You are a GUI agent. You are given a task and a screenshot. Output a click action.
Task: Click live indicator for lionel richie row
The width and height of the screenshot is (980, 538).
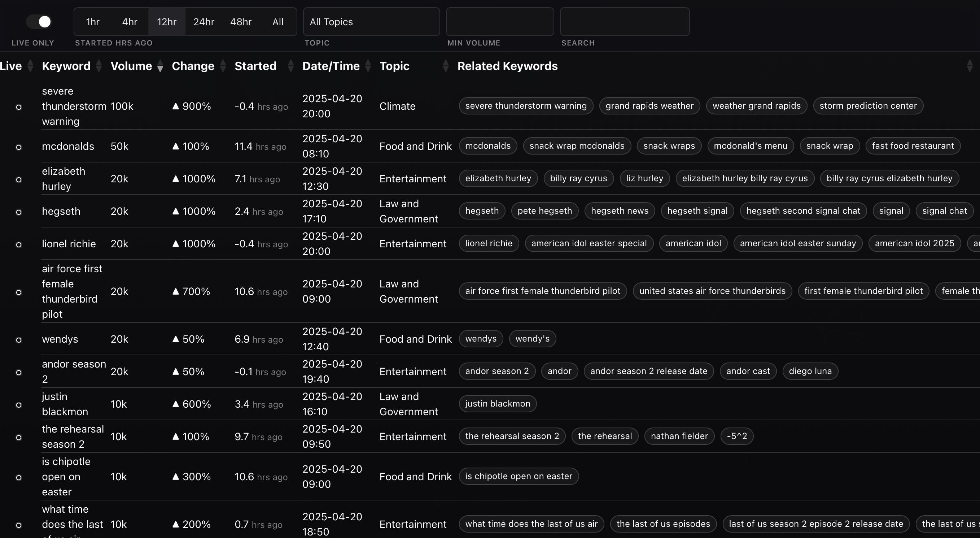coord(19,244)
